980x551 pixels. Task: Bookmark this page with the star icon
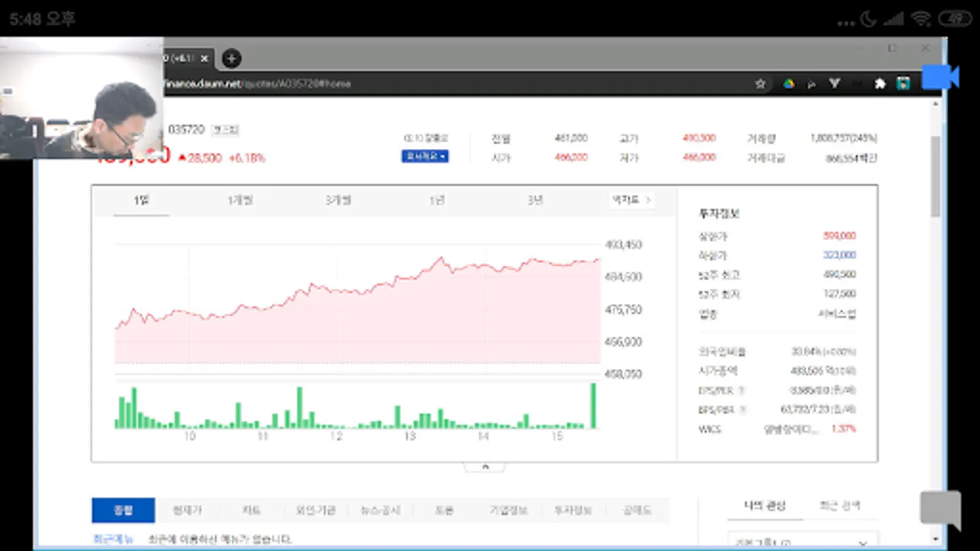[761, 83]
